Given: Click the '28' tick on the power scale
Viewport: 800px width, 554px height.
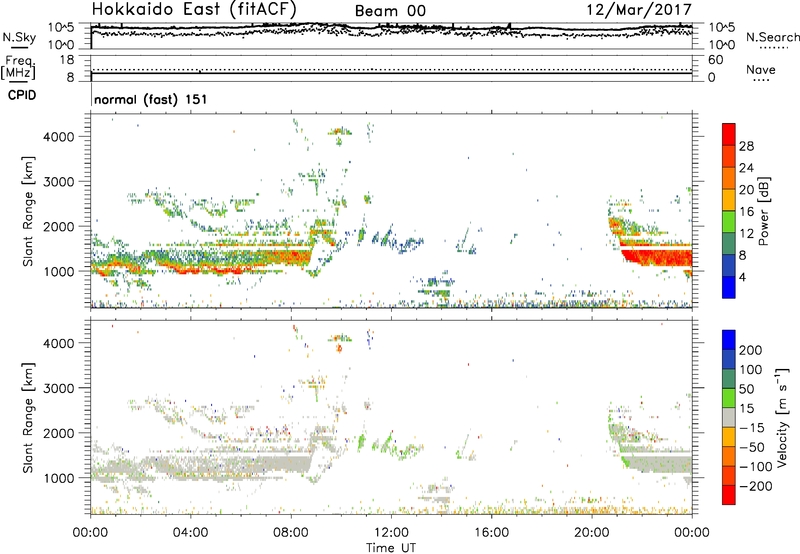Looking at the screenshot, I should pyautogui.click(x=746, y=146).
